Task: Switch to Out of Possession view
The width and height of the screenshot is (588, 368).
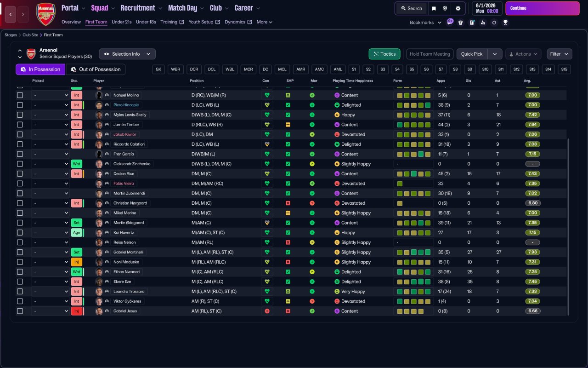Action: pos(96,69)
